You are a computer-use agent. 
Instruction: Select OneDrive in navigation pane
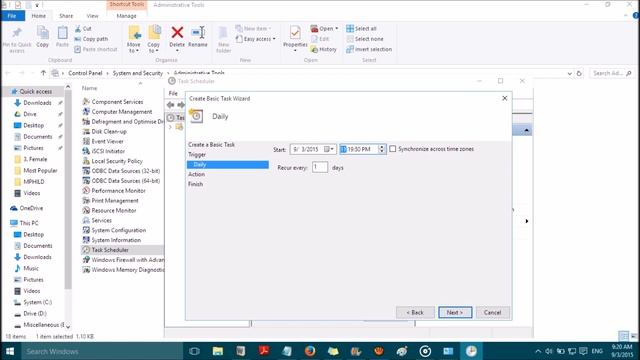[31, 208]
